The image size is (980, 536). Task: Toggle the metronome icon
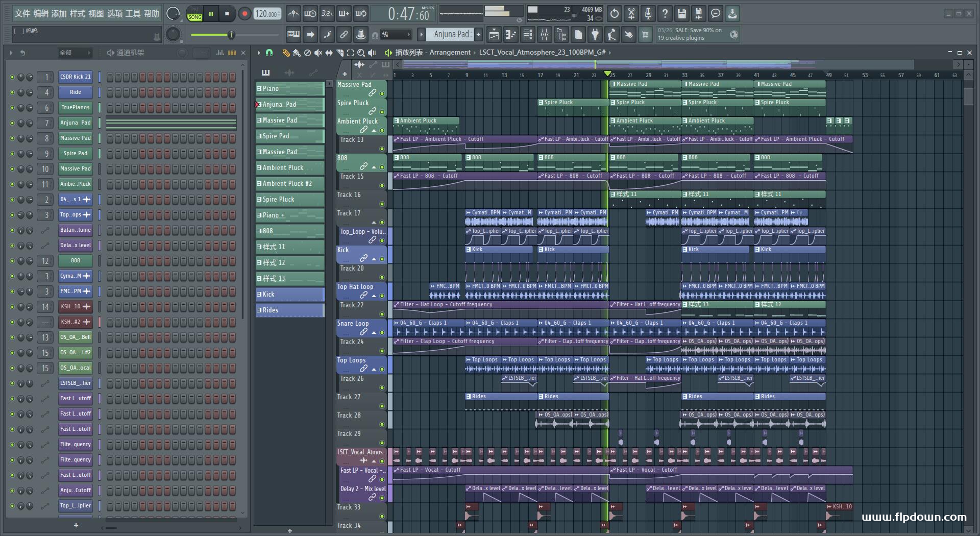(293, 14)
